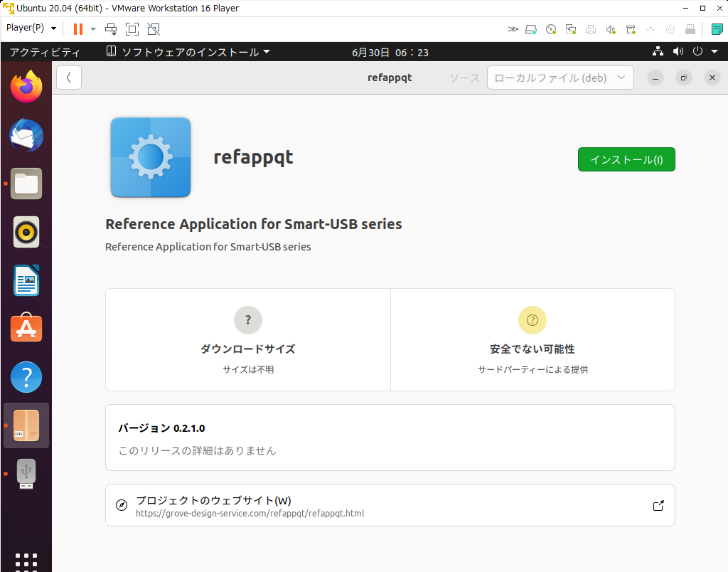
Task: Click the power icon in top bar
Action: [x=698, y=51]
